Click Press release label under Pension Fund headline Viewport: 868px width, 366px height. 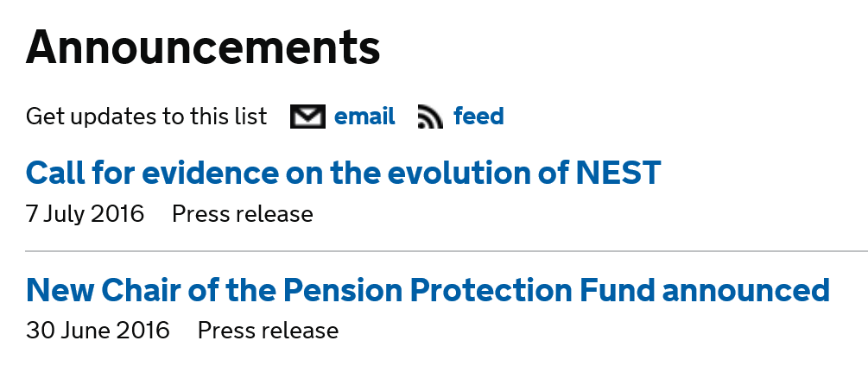[x=268, y=331]
